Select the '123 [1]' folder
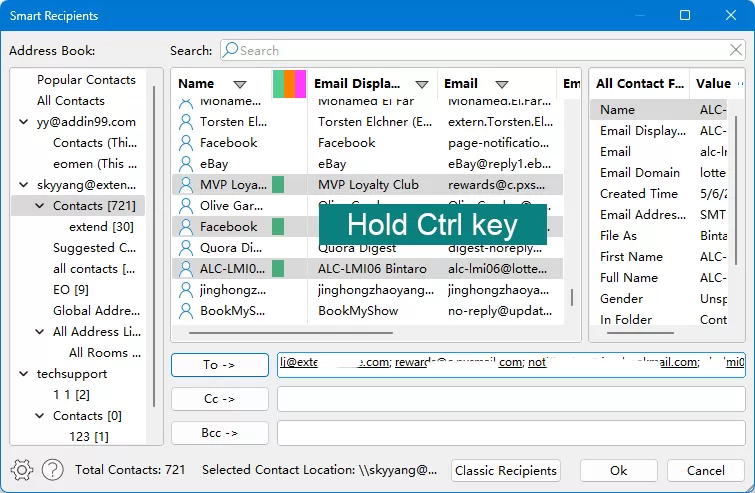 (89, 437)
